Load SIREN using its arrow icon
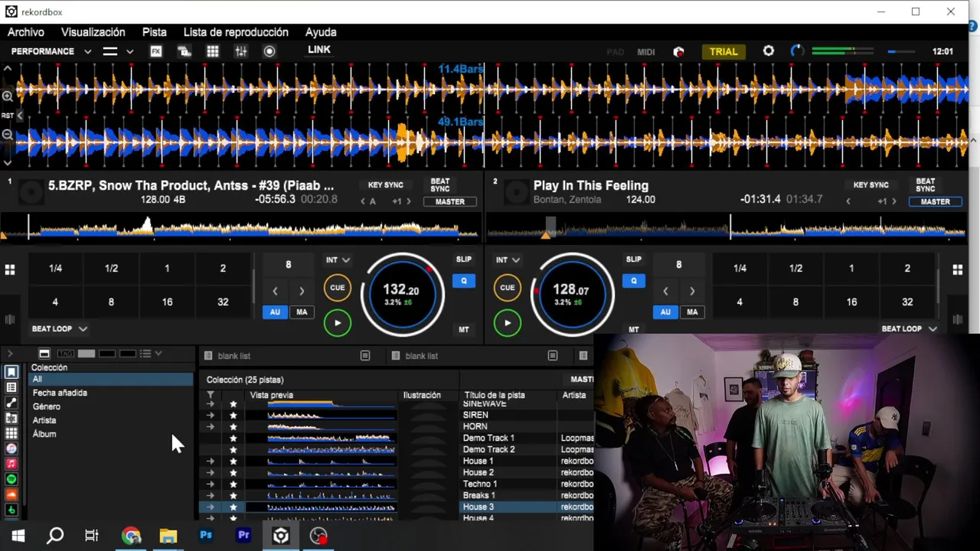Viewport: 980px width, 551px height. 211,415
